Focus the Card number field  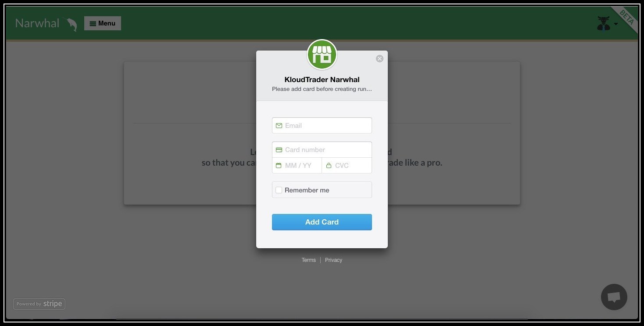pos(322,149)
